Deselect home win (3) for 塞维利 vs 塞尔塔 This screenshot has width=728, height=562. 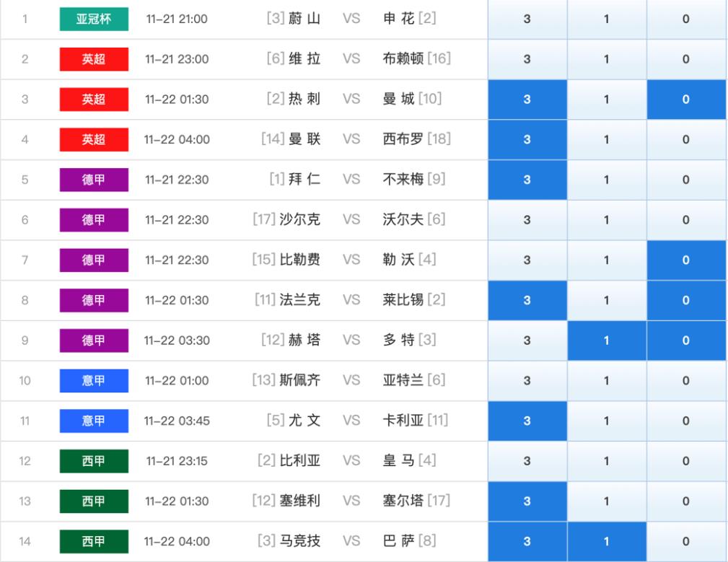527,501
